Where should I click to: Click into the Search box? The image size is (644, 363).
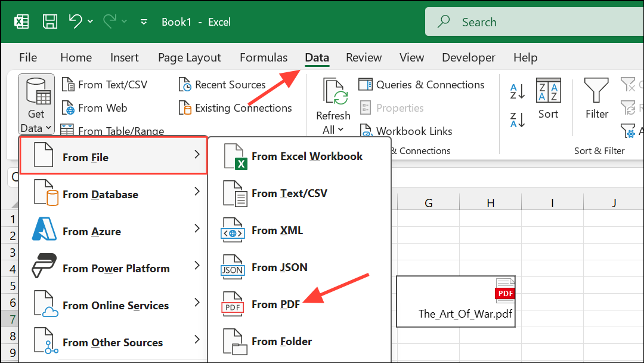[x=534, y=21]
